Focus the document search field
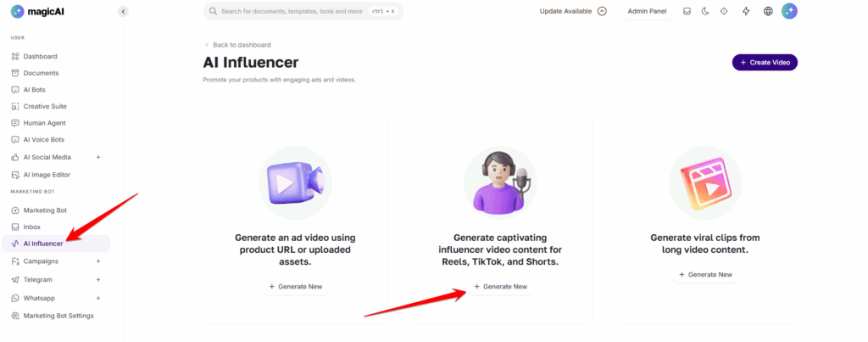868x342 pixels. [303, 11]
